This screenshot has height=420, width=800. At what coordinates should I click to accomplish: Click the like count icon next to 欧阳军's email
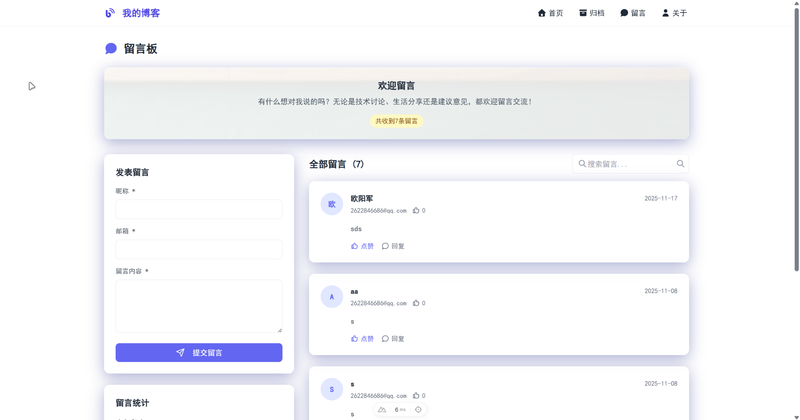point(416,210)
